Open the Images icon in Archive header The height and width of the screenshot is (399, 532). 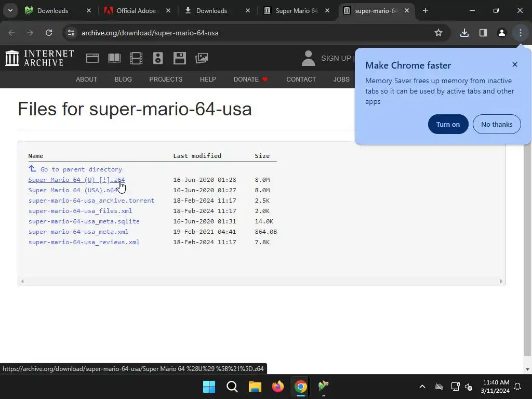click(x=202, y=58)
